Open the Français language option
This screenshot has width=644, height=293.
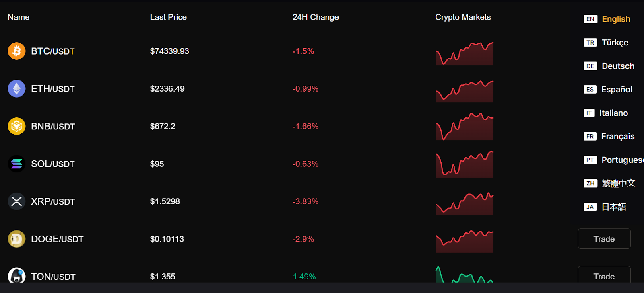[617, 136]
